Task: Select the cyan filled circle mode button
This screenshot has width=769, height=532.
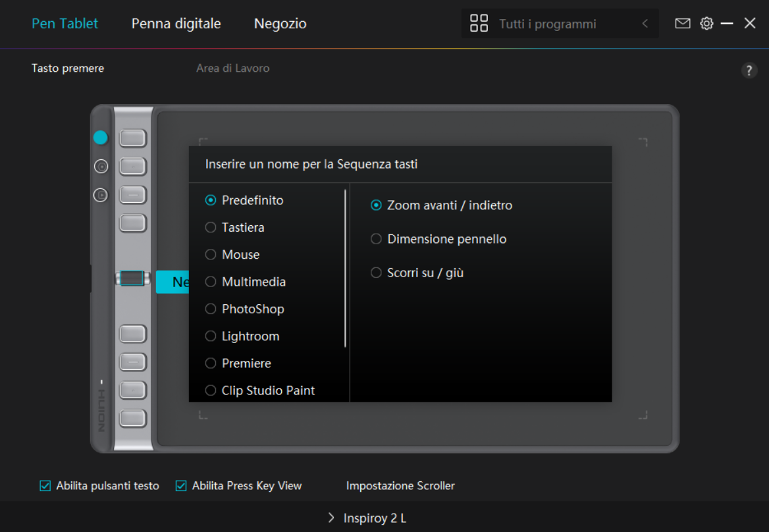Action: (x=101, y=138)
